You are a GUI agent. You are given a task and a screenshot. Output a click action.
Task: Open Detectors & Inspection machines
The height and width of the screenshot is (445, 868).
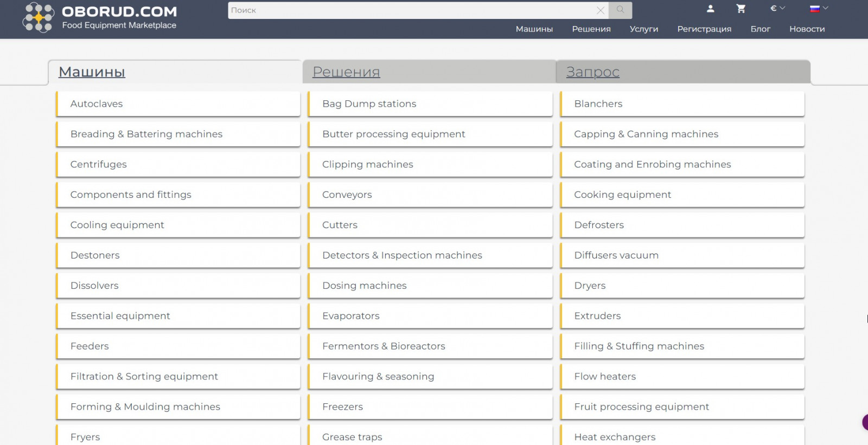[x=430, y=255]
